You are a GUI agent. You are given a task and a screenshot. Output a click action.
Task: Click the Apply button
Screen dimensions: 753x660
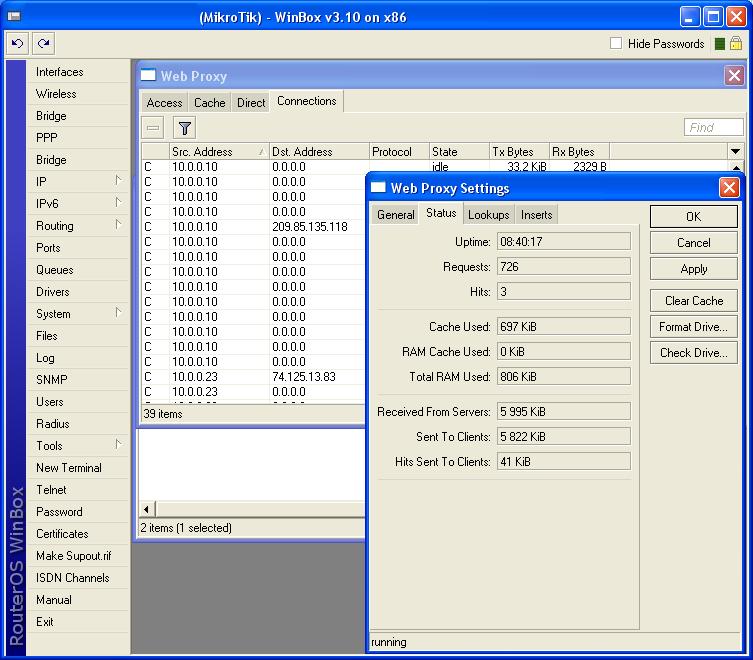(693, 269)
